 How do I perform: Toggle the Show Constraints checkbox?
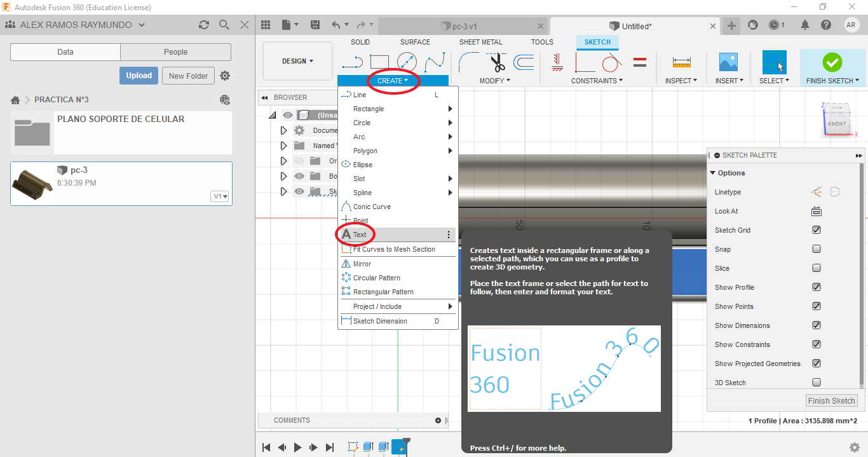pyautogui.click(x=817, y=344)
